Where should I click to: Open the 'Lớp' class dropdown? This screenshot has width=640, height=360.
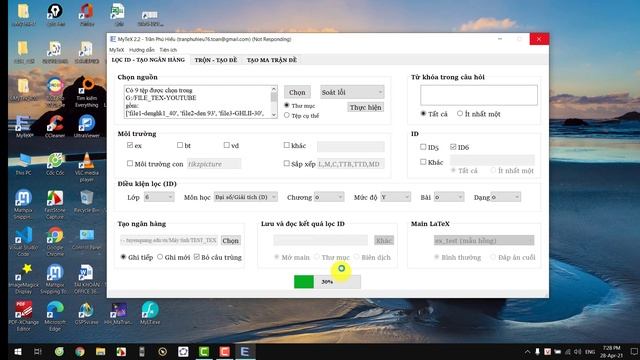pos(159,197)
